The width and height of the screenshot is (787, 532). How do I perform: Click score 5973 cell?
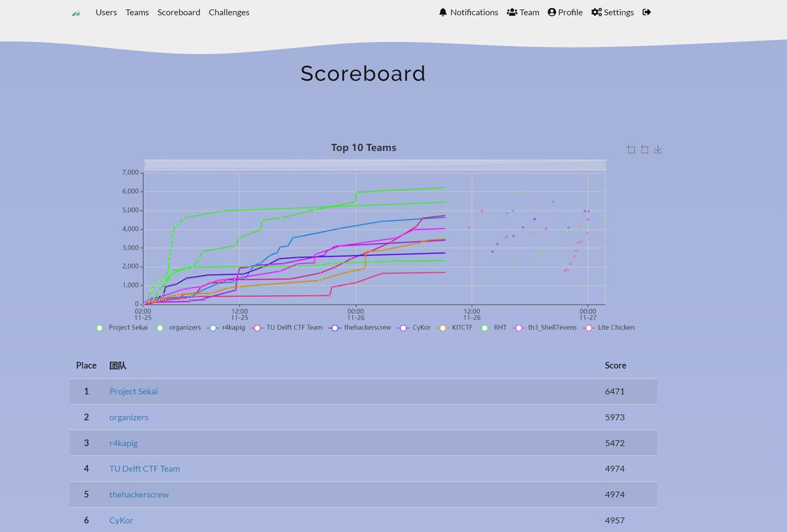pyautogui.click(x=615, y=417)
